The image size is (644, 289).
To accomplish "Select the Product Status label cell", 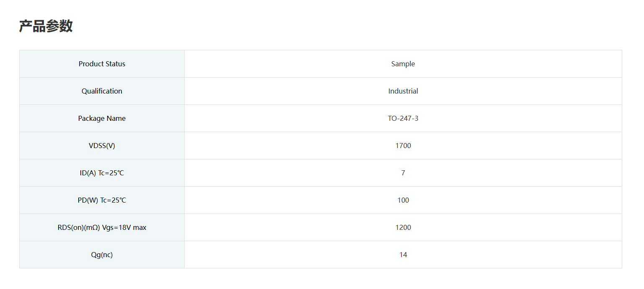I will coord(102,64).
